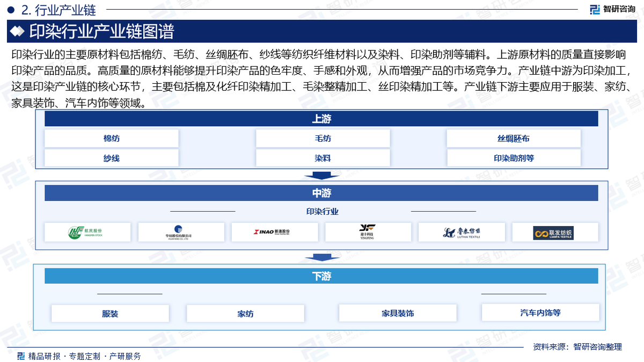This screenshot has width=644, height=362.
Task: Click the footer logo beside 精品研报
Action: 21,356
